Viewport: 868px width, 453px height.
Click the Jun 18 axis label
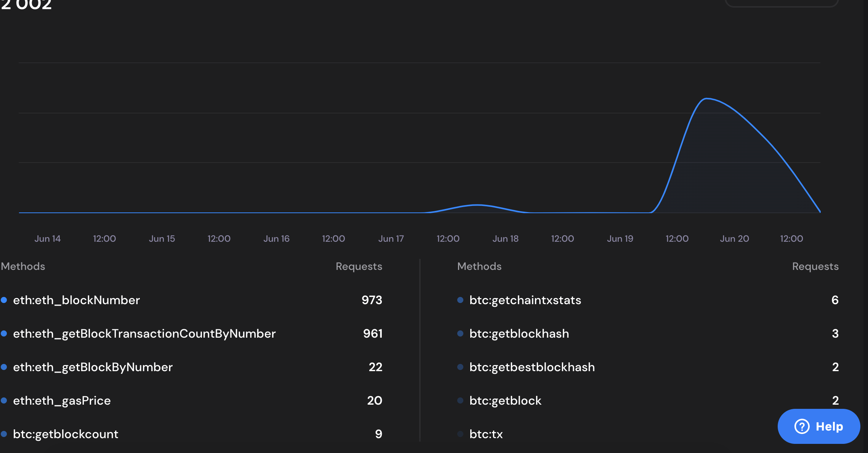(x=506, y=239)
